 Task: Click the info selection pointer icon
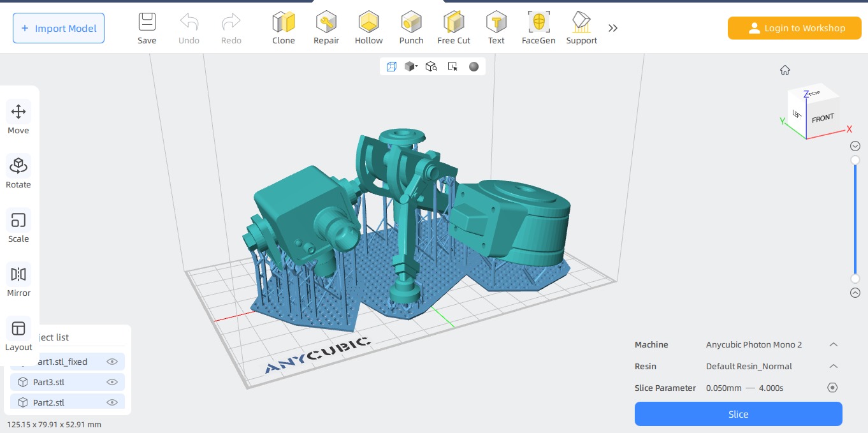coord(452,66)
